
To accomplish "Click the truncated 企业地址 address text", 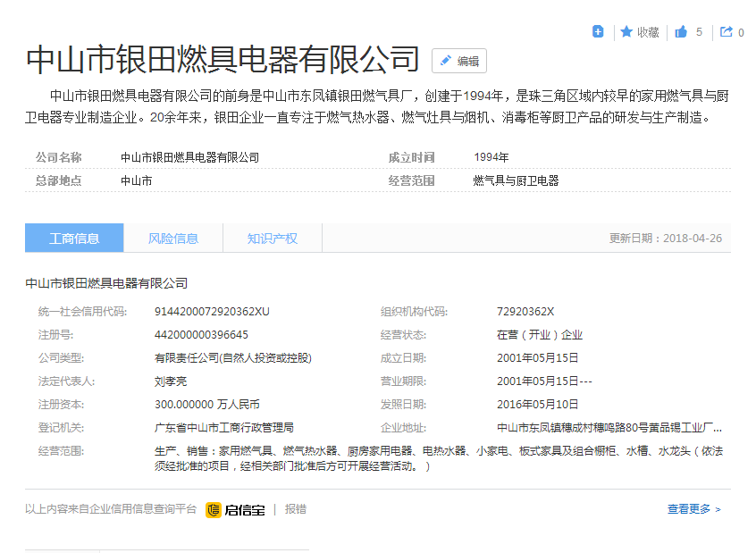I will pyautogui.click(x=609, y=428).
